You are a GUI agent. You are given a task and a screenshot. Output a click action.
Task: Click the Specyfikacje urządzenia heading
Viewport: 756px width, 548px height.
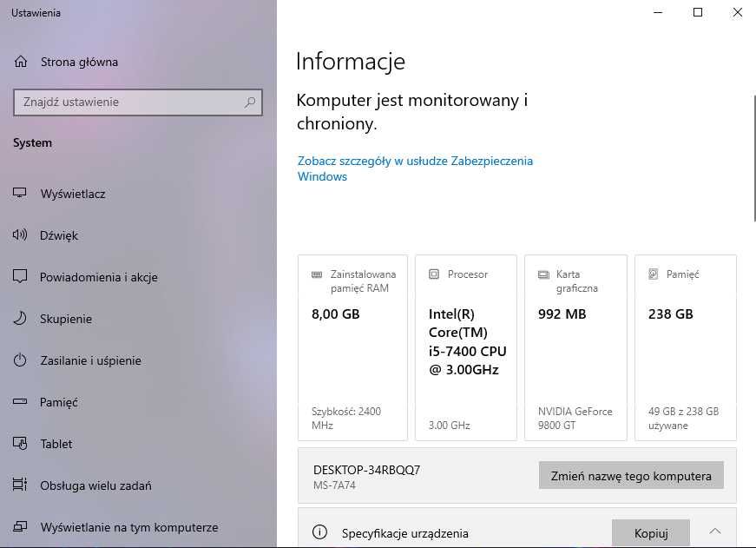[405, 533]
